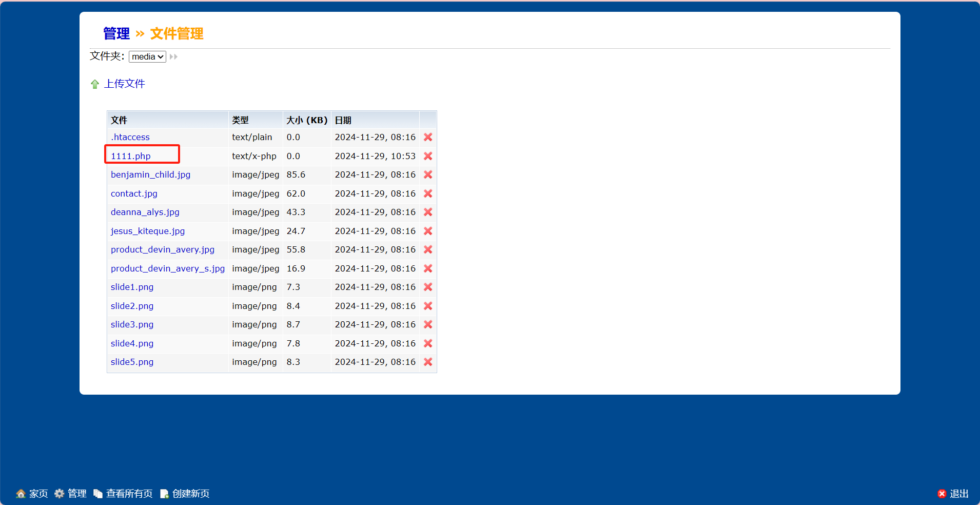
Task: Open benjamin_child.jpg file link
Action: (x=150, y=174)
